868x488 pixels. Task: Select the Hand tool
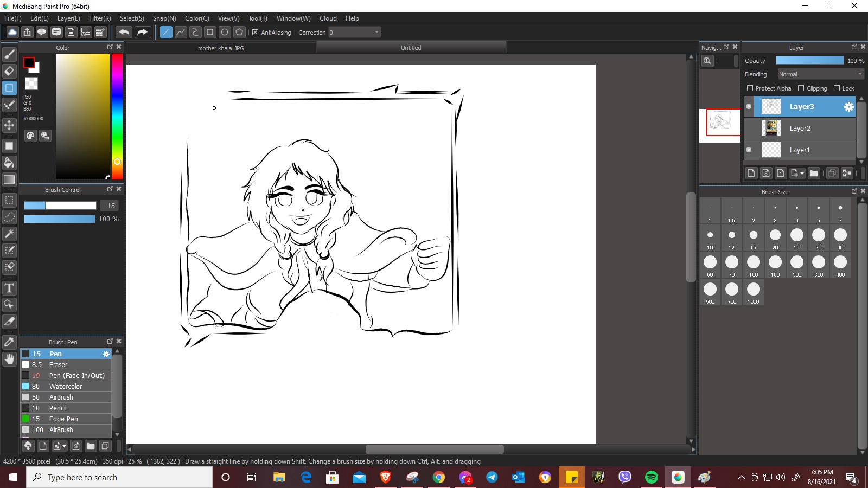click(9, 359)
